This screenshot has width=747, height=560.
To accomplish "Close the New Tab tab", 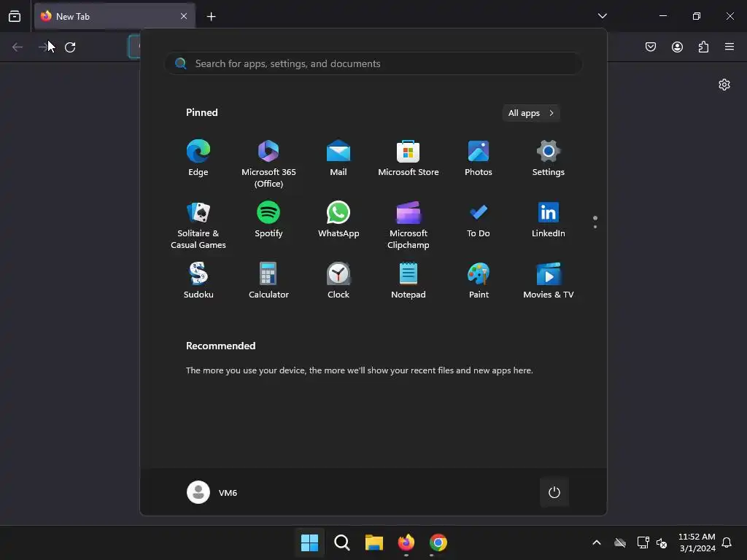I will (x=184, y=16).
